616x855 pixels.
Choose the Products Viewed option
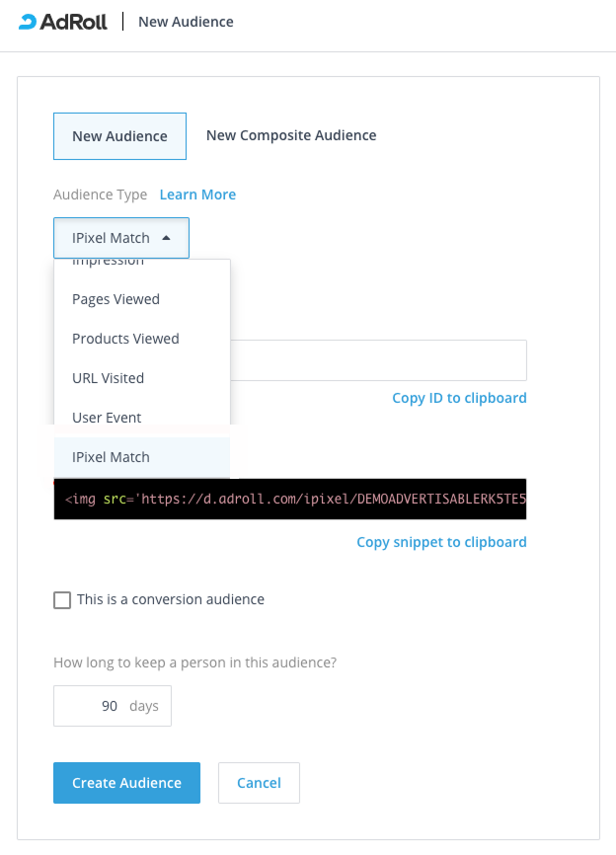coord(125,339)
